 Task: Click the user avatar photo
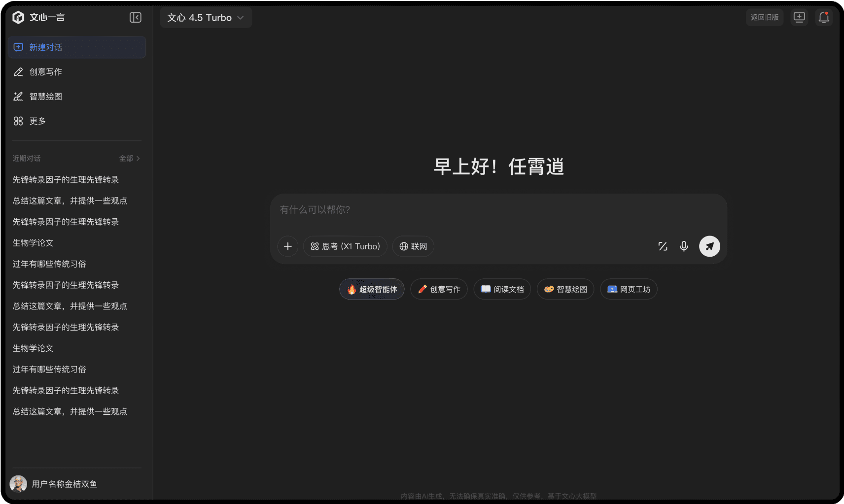pyautogui.click(x=18, y=484)
